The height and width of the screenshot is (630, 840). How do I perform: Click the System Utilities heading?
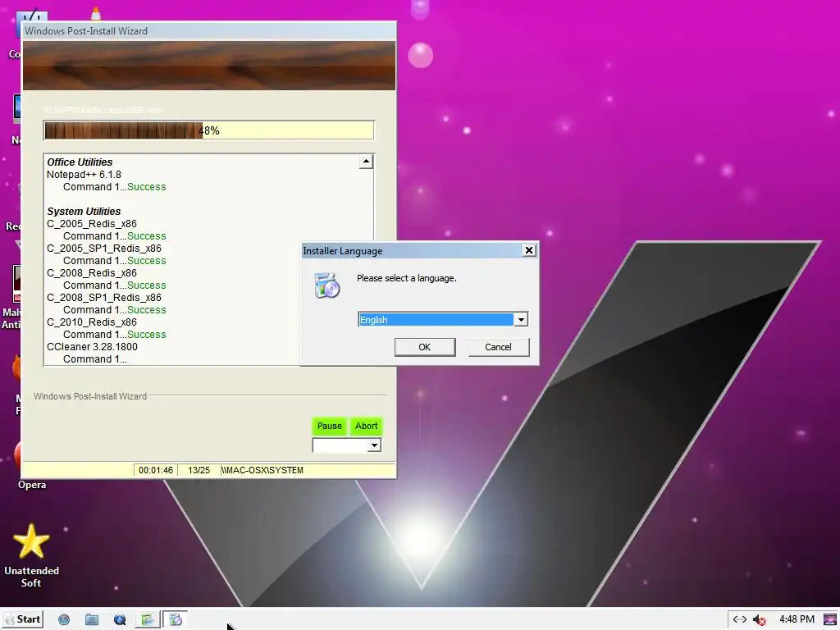coord(84,211)
